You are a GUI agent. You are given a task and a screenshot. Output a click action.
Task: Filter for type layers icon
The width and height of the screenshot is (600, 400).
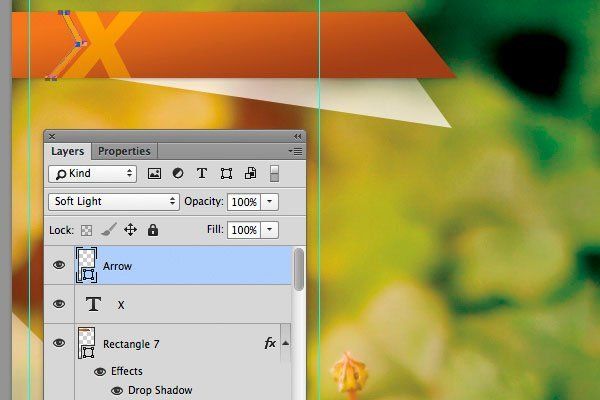click(x=202, y=173)
